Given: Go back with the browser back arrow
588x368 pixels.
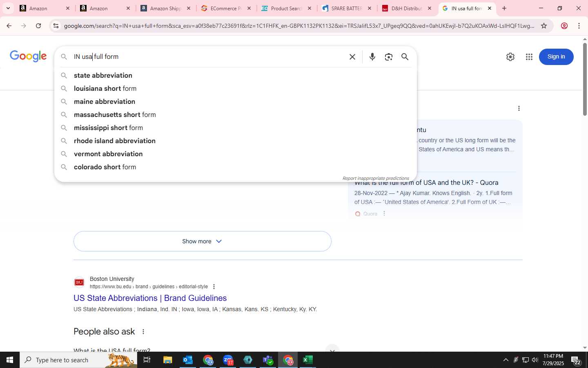Looking at the screenshot, I should (x=9, y=26).
